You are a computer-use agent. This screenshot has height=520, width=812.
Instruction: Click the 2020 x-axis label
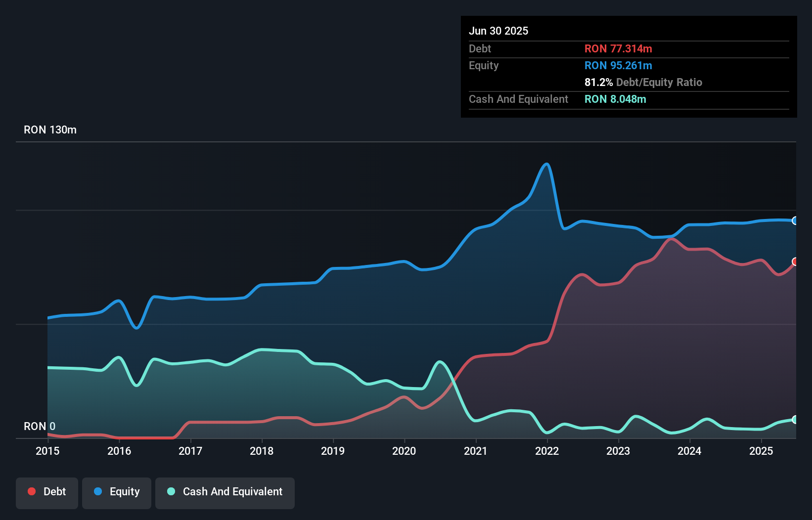404,451
